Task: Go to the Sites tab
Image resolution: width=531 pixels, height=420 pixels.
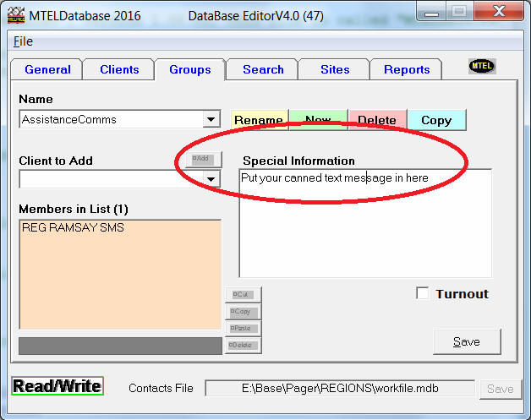Action: pyautogui.click(x=335, y=69)
